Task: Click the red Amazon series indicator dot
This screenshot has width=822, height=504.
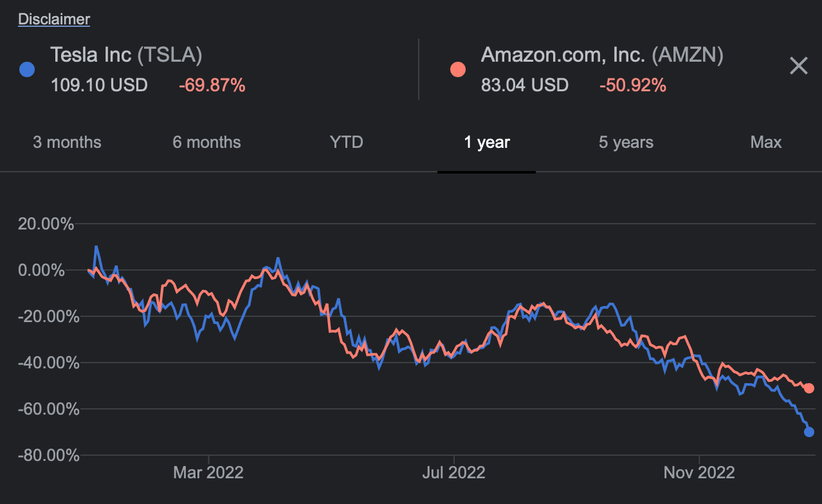Action: coord(457,69)
